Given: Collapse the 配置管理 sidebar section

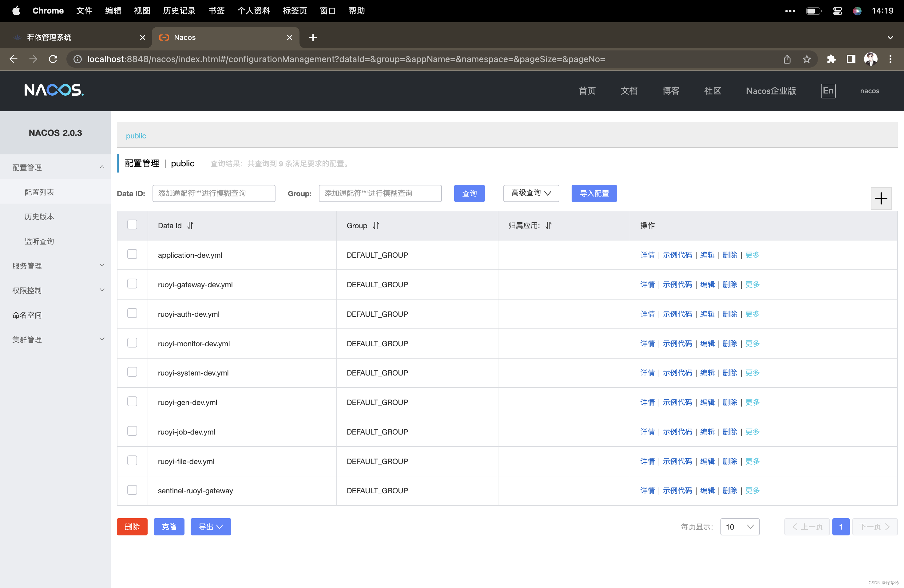Looking at the screenshot, I should coord(55,167).
